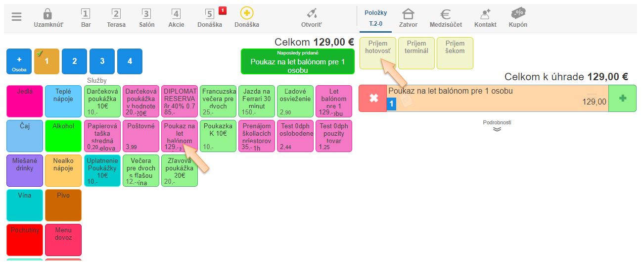Viewport: 644px width, 263px height.
Task: Add a new Osoba
Action: [19, 61]
